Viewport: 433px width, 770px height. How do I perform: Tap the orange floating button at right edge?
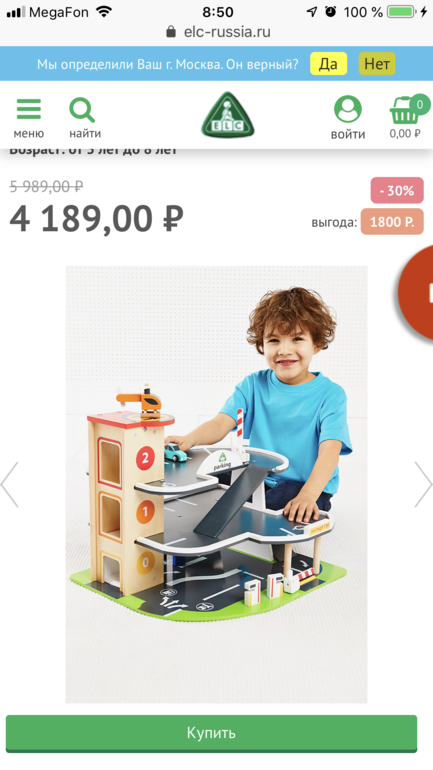416,292
